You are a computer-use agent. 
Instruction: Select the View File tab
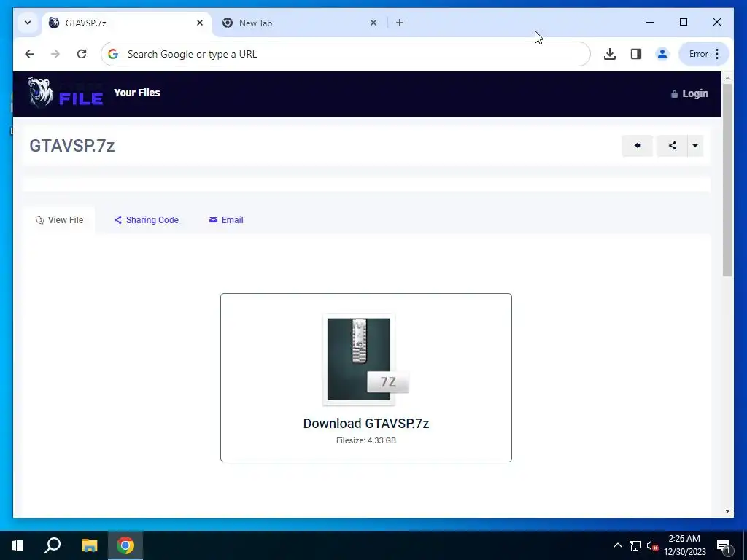(x=59, y=220)
